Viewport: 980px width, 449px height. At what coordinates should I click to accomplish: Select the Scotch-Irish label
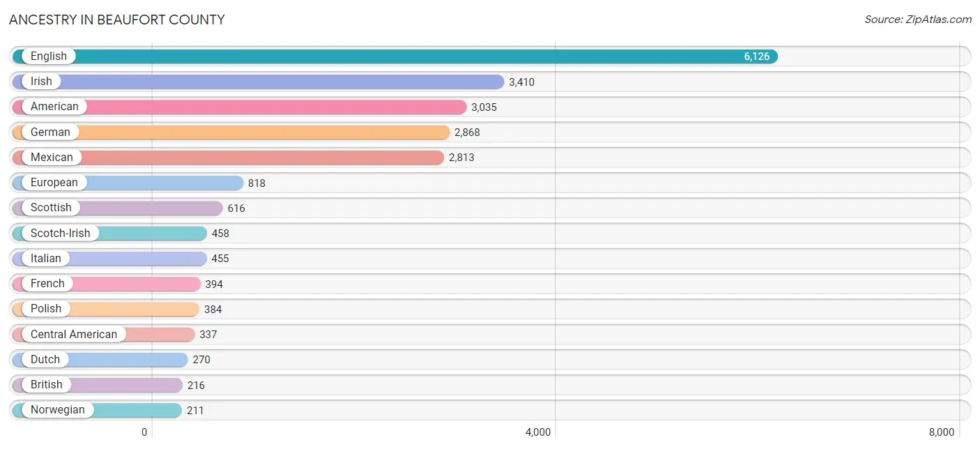61,233
